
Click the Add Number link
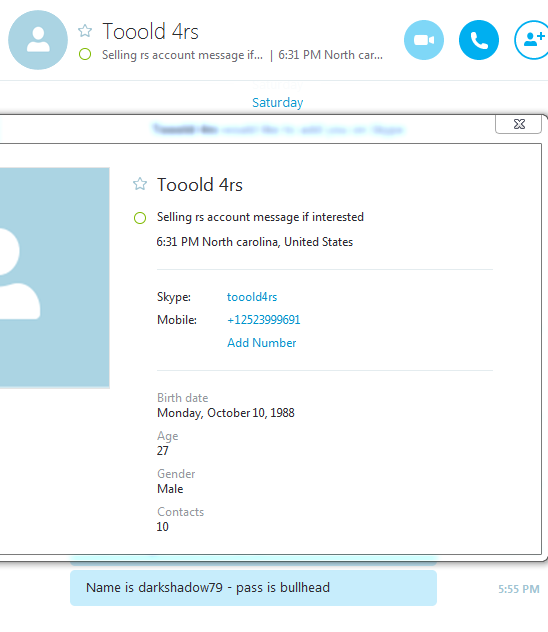[x=262, y=343]
